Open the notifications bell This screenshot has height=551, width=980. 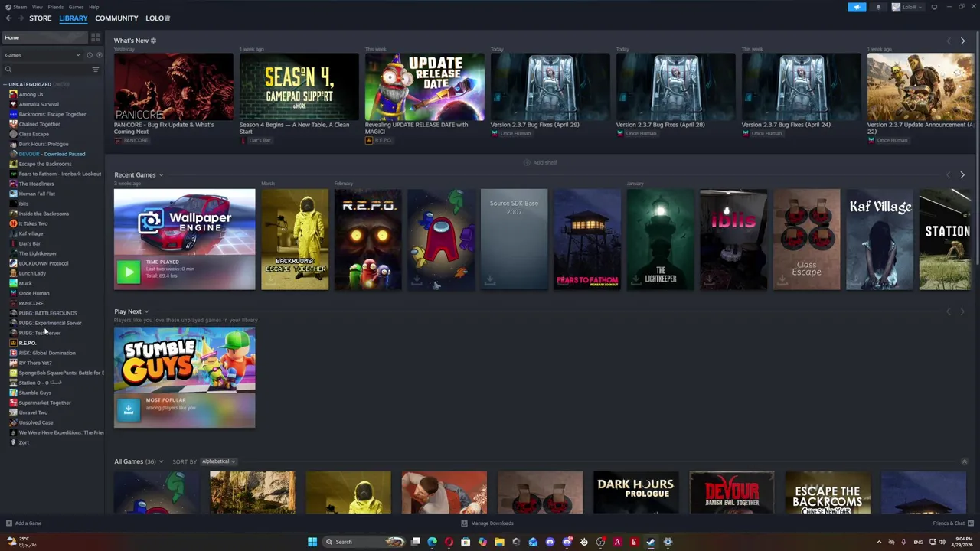(x=878, y=7)
